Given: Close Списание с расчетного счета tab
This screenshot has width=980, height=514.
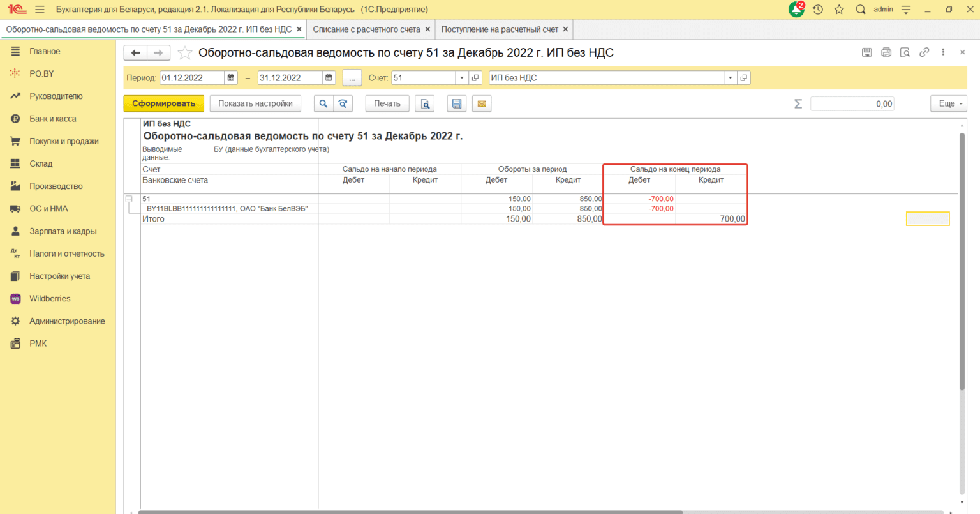Looking at the screenshot, I should (427, 29).
